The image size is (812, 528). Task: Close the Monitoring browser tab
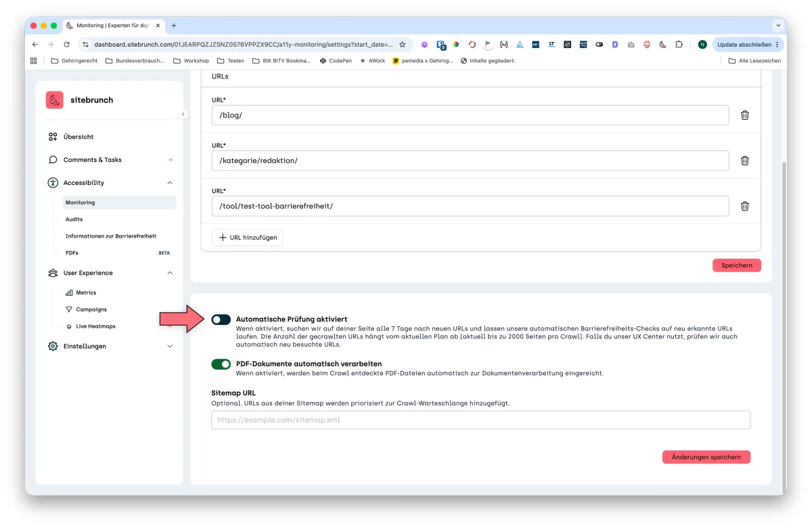click(x=159, y=26)
